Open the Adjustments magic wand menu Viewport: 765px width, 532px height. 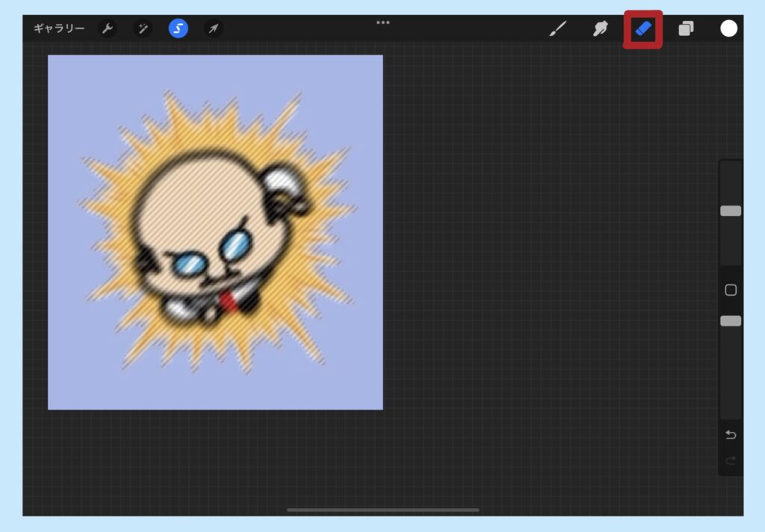tap(143, 29)
